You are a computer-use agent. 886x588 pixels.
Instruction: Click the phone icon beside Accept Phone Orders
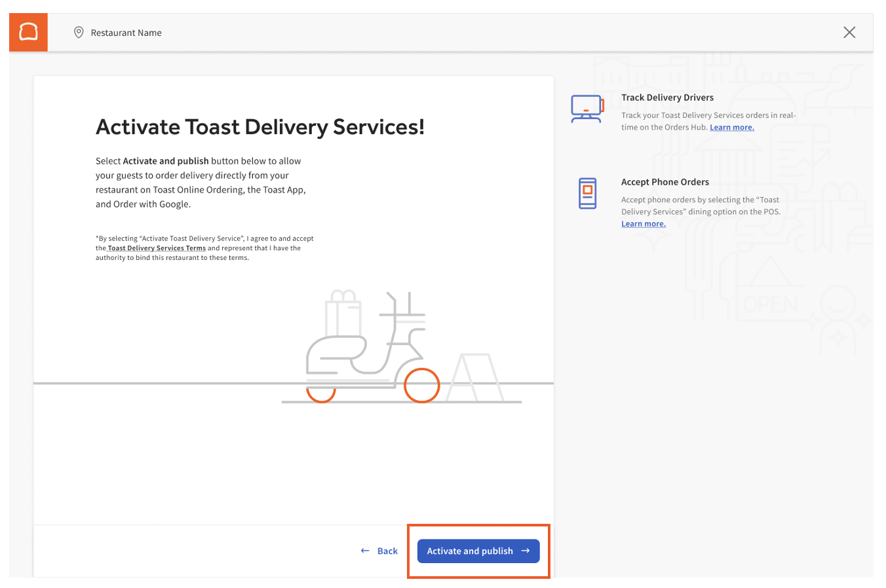click(587, 193)
